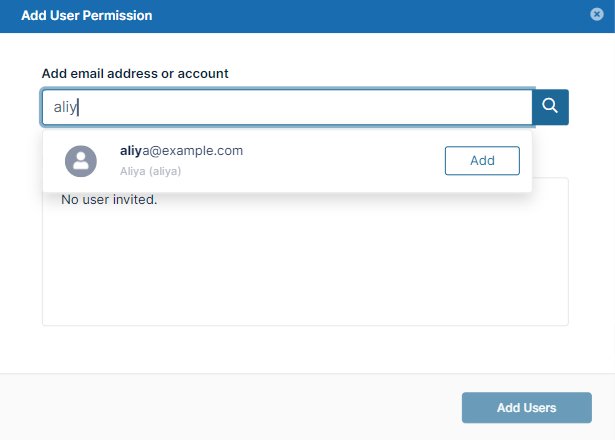The width and height of the screenshot is (615, 440).
Task: Close the Add User Permission dialog
Action: coord(597,15)
